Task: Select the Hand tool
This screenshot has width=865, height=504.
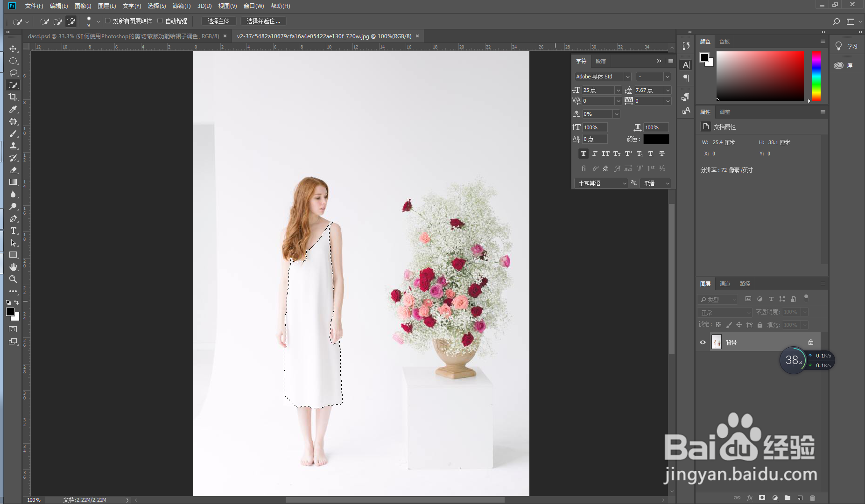Action: [x=13, y=267]
